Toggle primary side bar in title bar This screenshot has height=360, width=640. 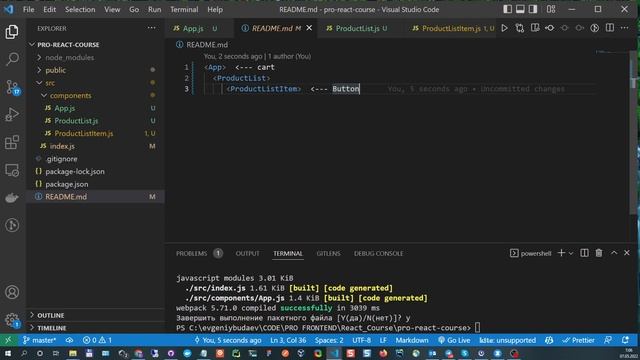click(x=507, y=9)
